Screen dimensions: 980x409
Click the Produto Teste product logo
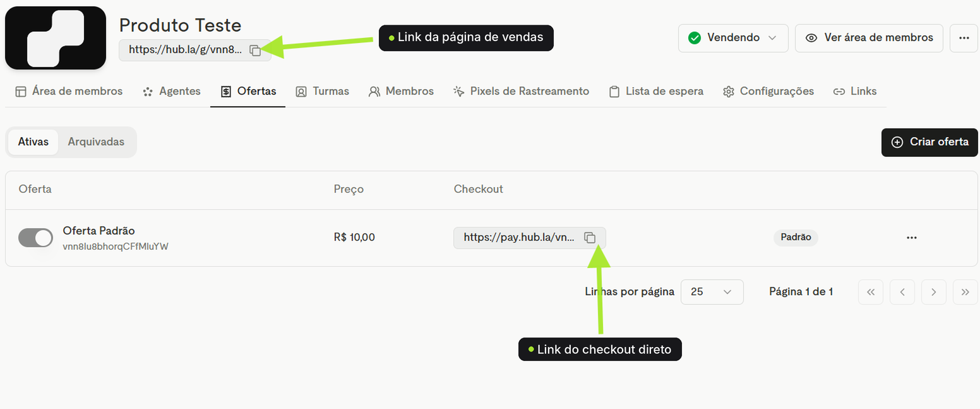(56, 38)
